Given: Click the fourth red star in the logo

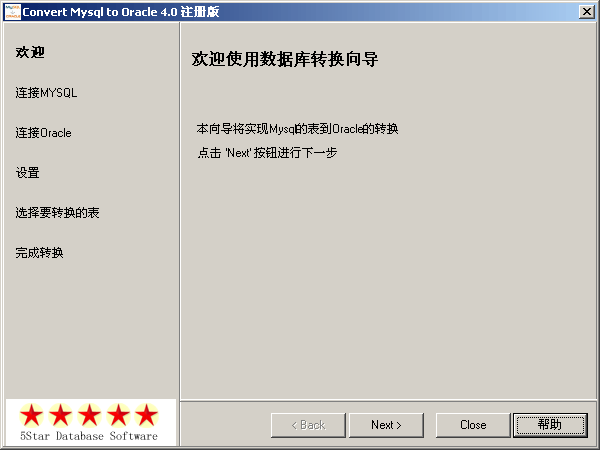Looking at the screenshot, I should (118, 415).
